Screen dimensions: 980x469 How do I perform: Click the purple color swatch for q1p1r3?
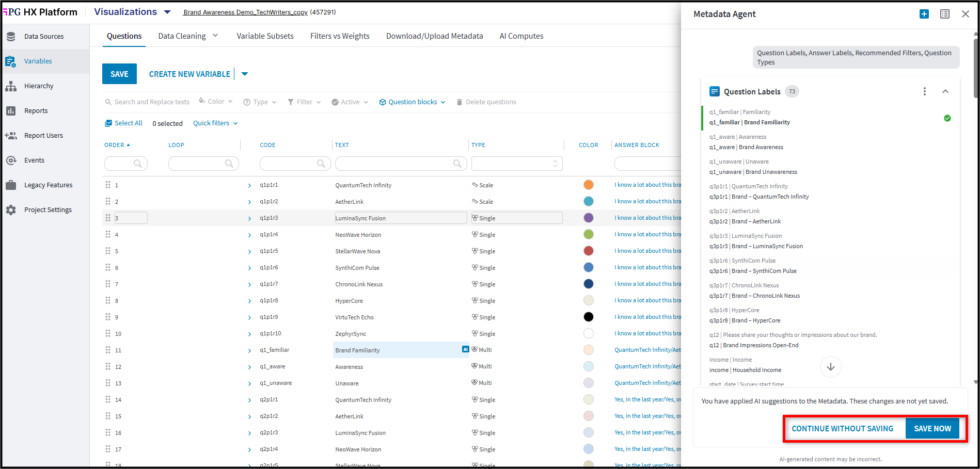tap(589, 218)
